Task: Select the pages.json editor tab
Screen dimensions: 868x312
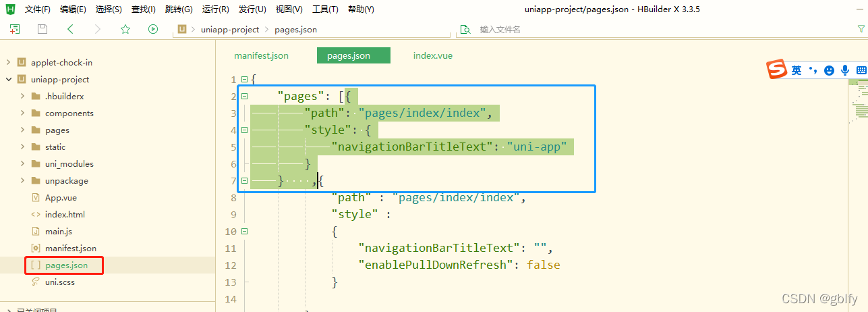Action: [x=353, y=55]
